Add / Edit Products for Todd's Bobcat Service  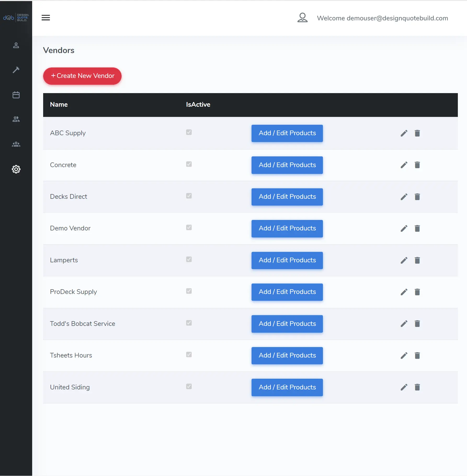click(287, 324)
